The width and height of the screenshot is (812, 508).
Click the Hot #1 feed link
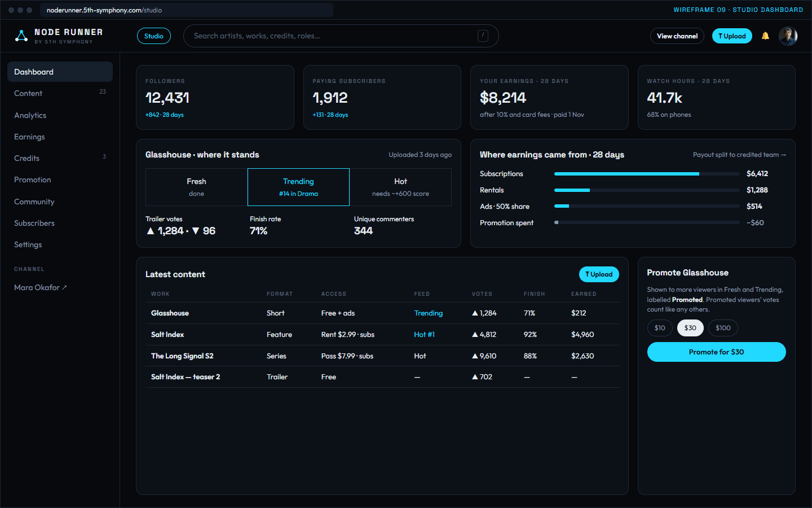(424, 335)
